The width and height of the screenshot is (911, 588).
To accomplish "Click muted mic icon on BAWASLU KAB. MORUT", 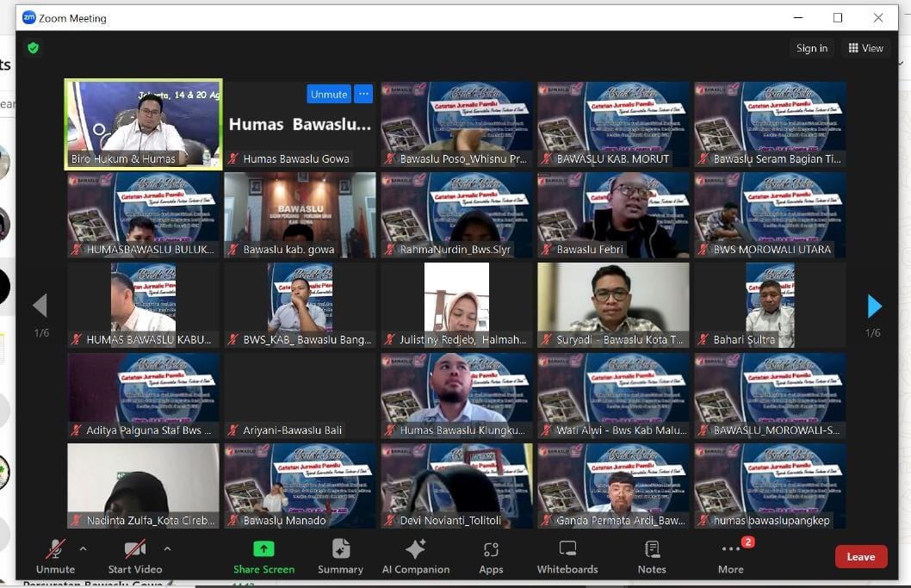I will tap(547, 158).
